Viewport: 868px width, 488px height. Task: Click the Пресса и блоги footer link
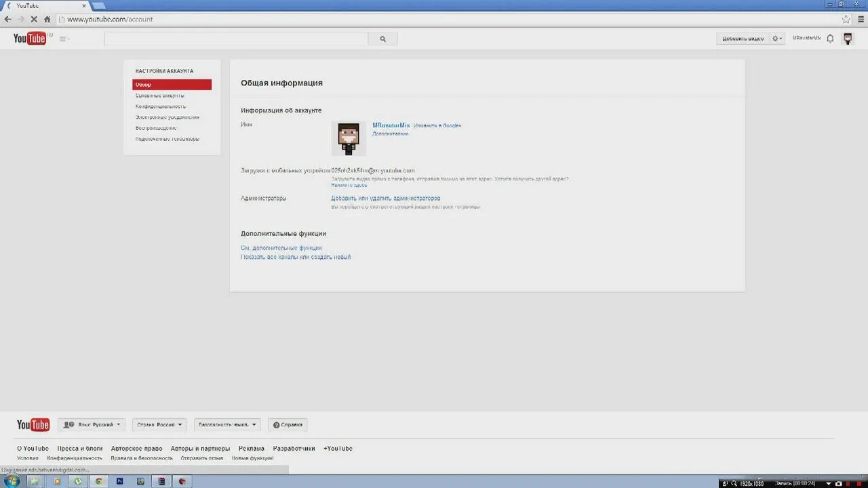(80, 449)
